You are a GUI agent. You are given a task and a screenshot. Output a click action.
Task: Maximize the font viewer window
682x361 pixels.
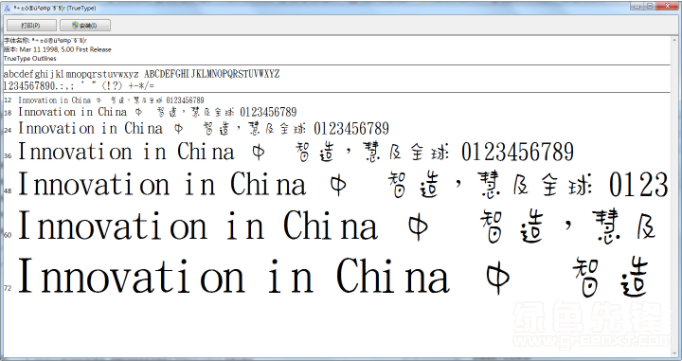pos(650,6)
